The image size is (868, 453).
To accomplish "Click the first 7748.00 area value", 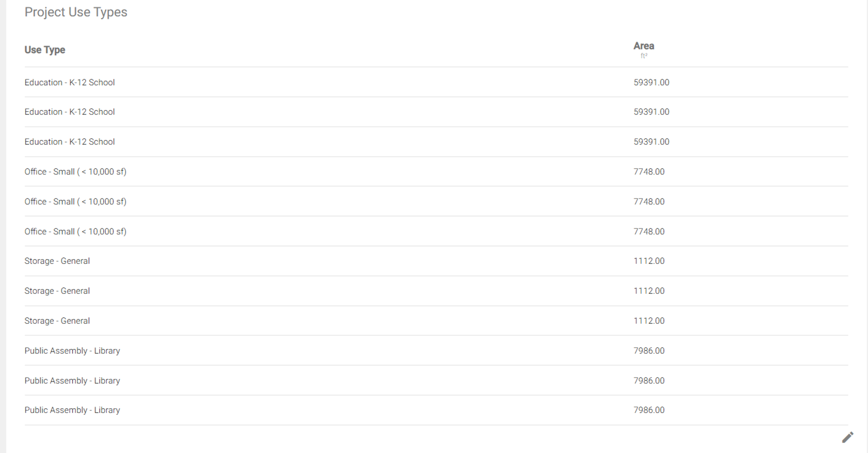I will pos(649,172).
